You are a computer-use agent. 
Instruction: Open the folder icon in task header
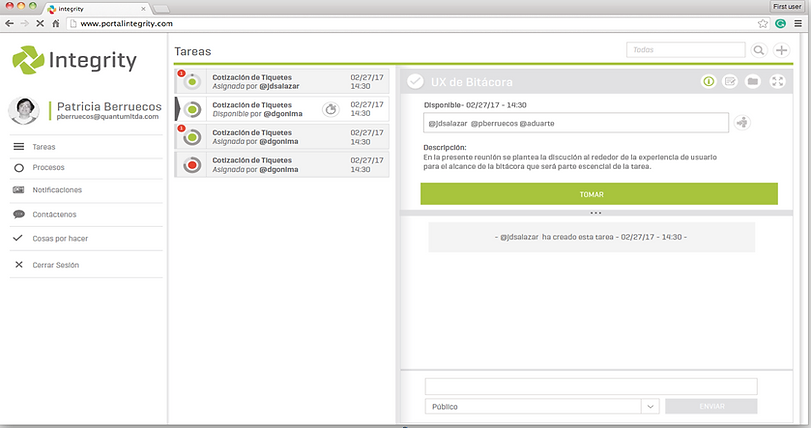coord(753,81)
